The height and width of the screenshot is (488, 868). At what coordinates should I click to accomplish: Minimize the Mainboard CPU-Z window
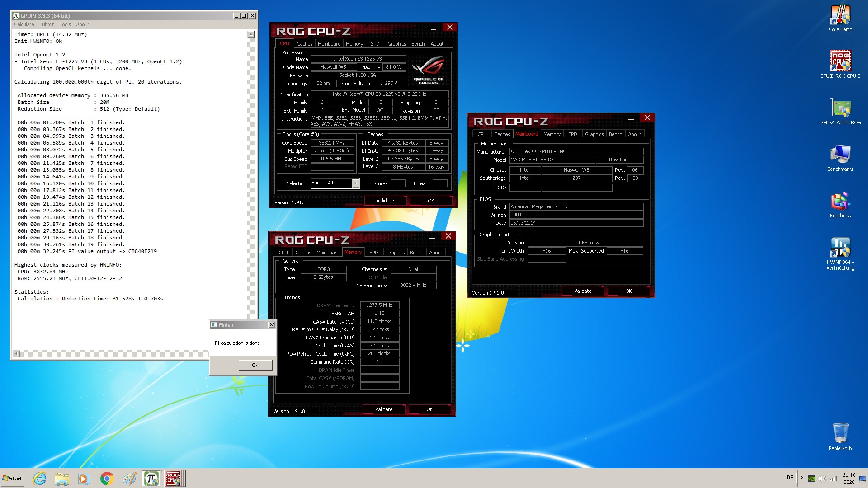click(x=631, y=119)
